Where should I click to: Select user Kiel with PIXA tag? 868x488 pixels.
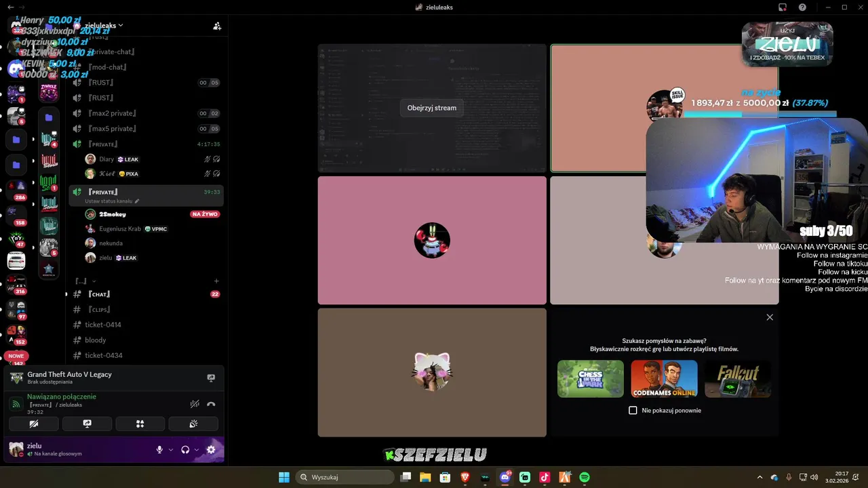pyautogui.click(x=153, y=174)
